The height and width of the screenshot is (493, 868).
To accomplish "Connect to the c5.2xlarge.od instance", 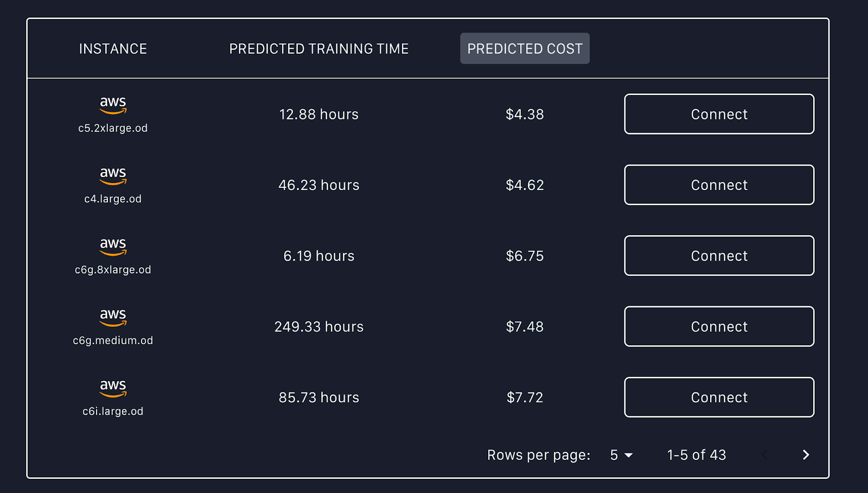I will (719, 114).
